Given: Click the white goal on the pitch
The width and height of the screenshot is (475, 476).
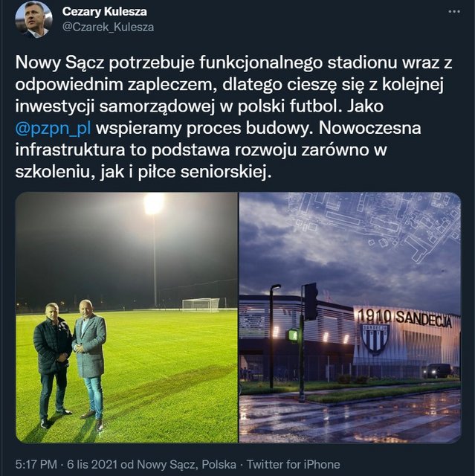Looking at the screenshot, I should click(x=201, y=305).
